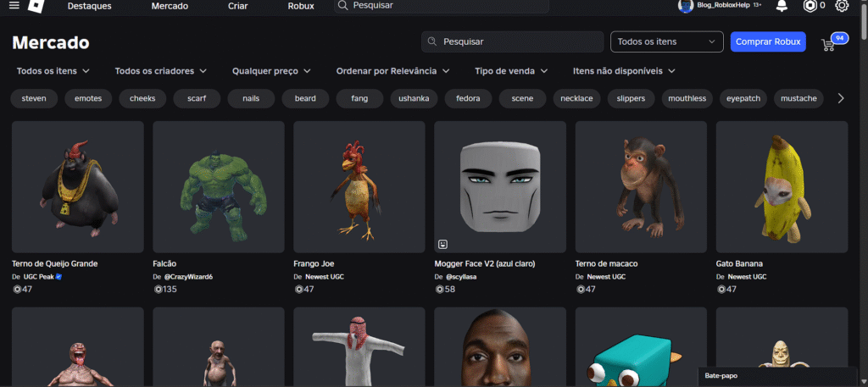Image resolution: width=868 pixels, height=387 pixels.
Task: Click the Roblox logo icon
Action: point(36,6)
